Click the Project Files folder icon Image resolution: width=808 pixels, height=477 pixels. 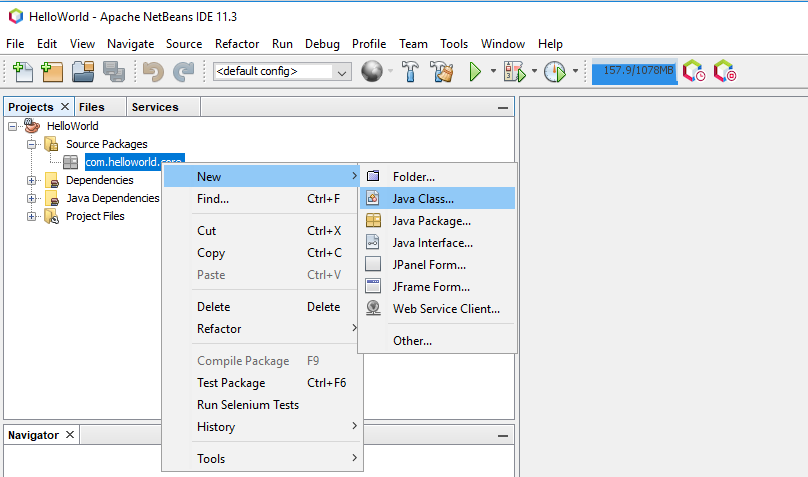point(52,216)
